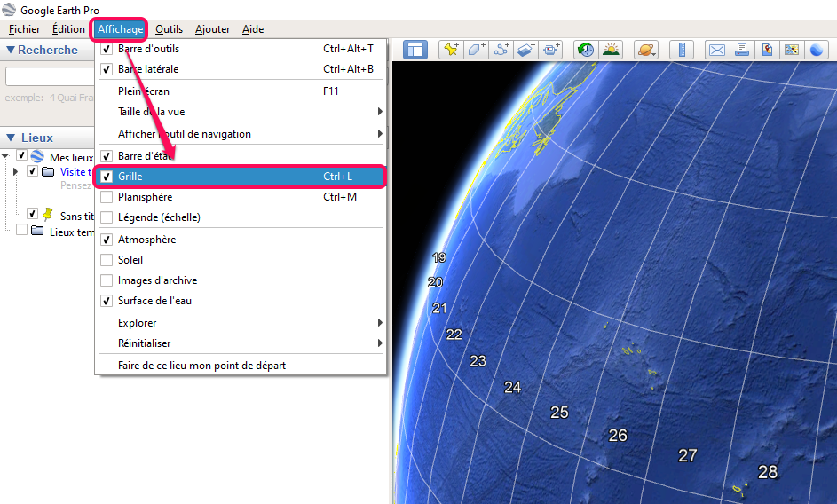This screenshot has width=837, height=504.
Task: Add a placemark with the pushpin icon
Action: point(452,50)
